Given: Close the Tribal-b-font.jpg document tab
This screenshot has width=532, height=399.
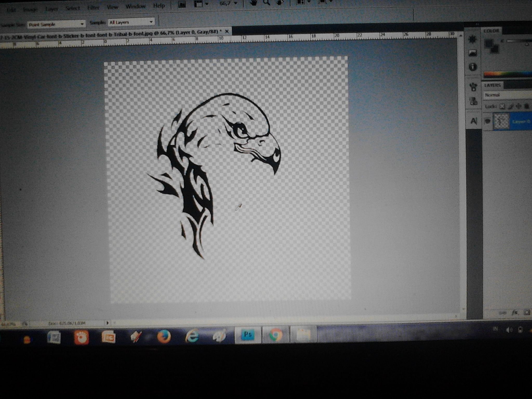Looking at the screenshot, I should click(227, 31).
